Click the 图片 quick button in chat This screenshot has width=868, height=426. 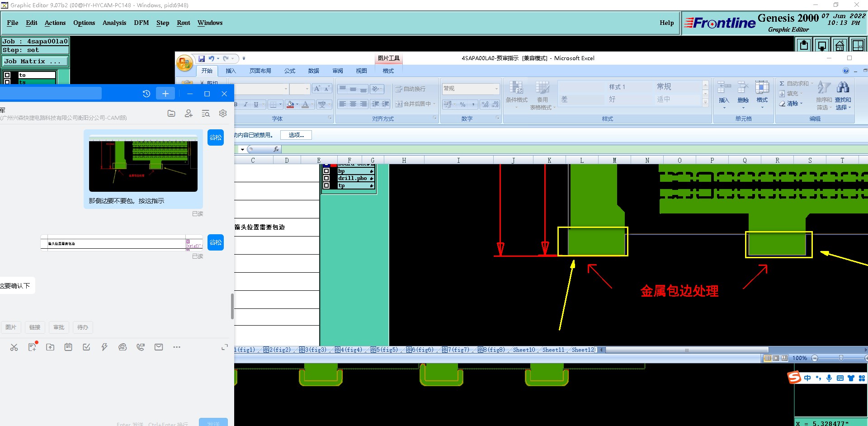click(x=11, y=327)
